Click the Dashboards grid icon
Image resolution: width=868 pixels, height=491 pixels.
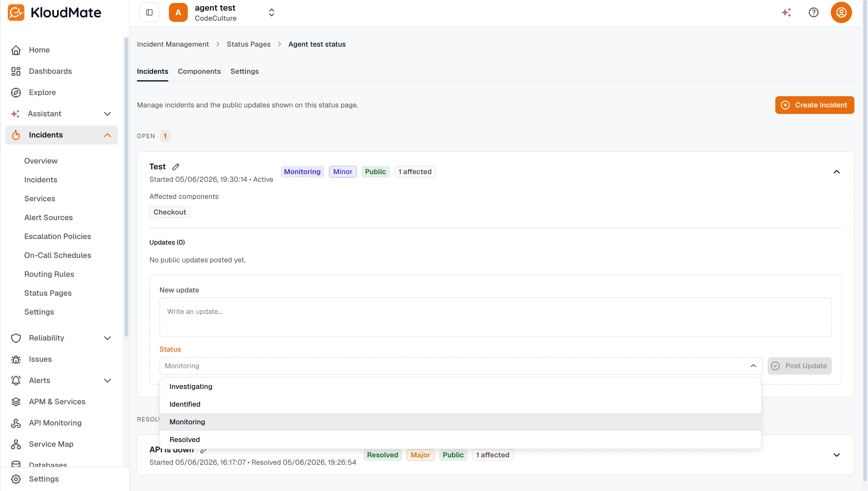click(16, 71)
